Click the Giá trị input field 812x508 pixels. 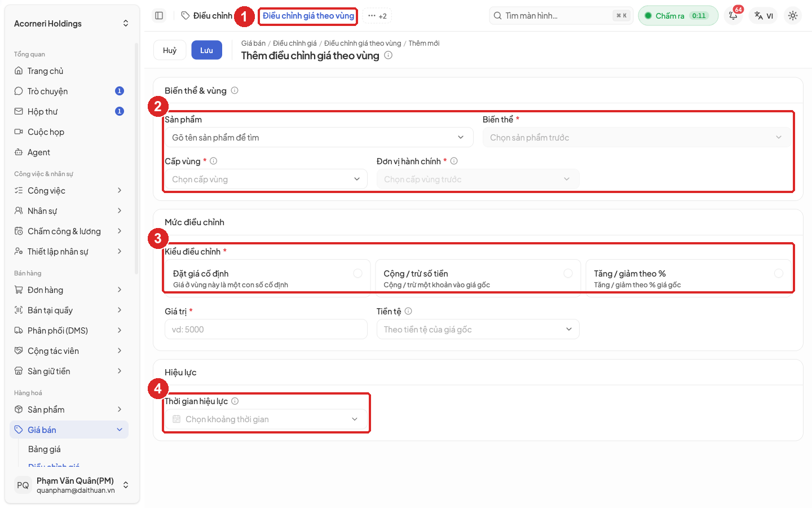[266, 329]
